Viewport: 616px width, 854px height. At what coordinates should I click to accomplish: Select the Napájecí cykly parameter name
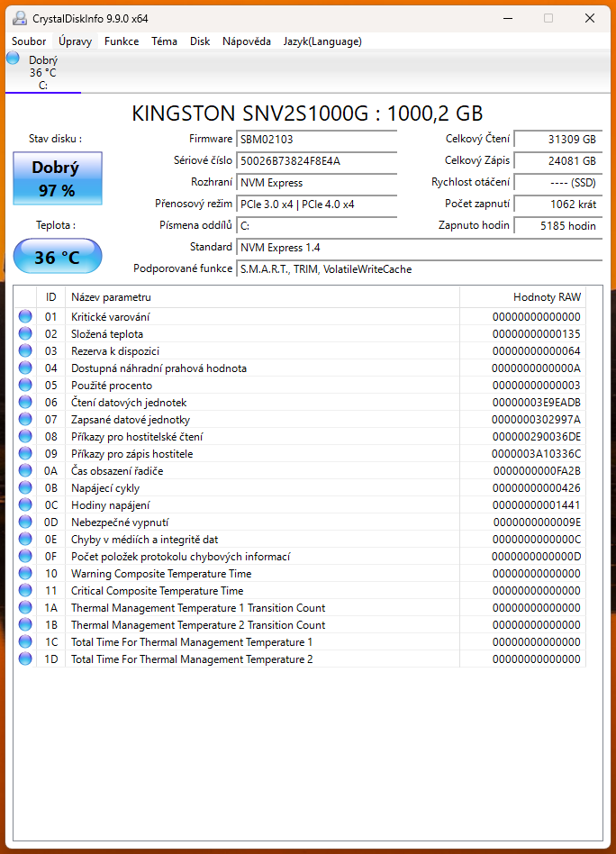(x=105, y=488)
